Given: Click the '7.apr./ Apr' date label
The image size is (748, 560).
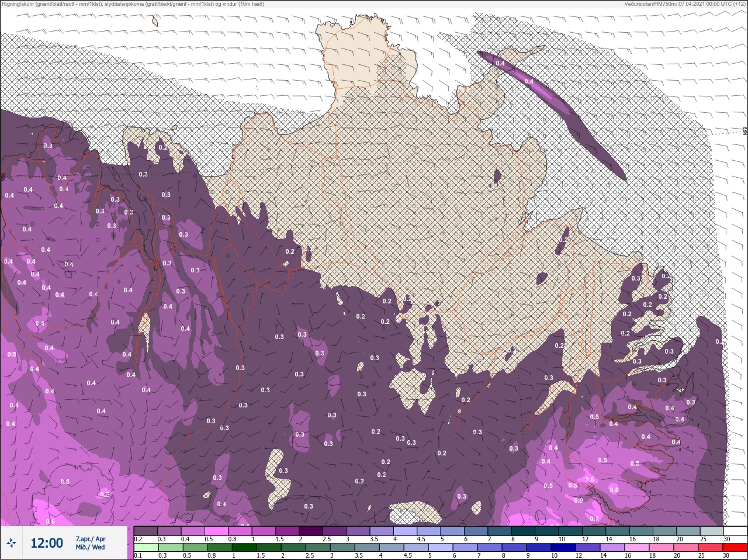Looking at the screenshot, I should click(x=91, y=539).
